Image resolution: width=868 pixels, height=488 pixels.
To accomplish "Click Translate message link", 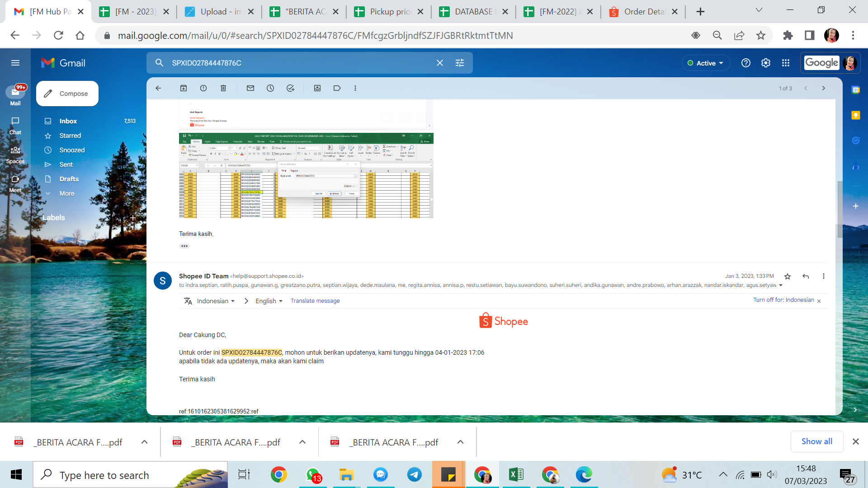I will click(x=315, y=301).
